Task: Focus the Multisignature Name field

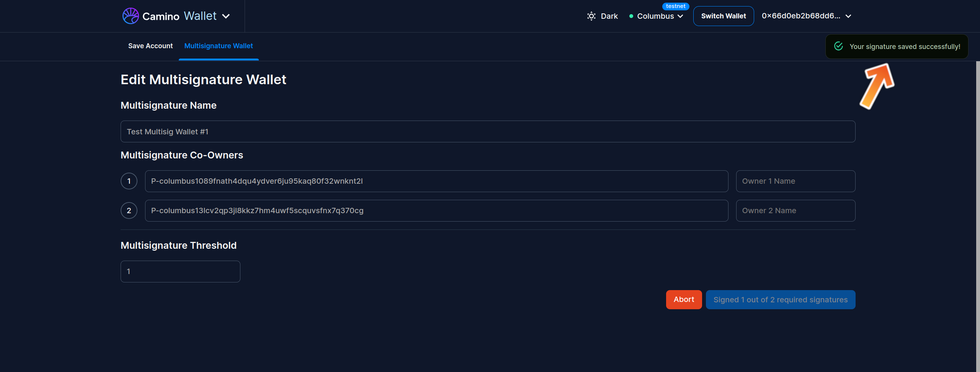Action: [x=488, y=132]
